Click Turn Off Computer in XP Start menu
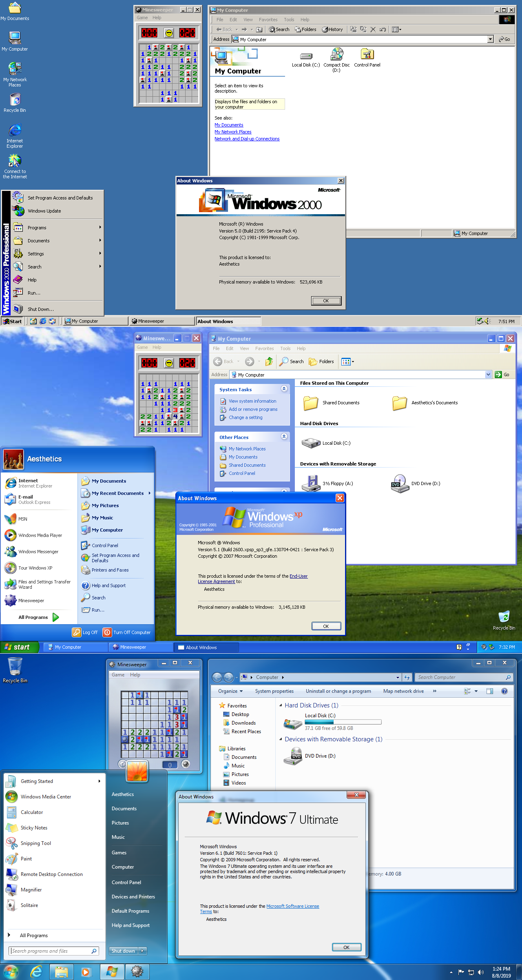This screenshot has height=980, width=522. point(127,632)
